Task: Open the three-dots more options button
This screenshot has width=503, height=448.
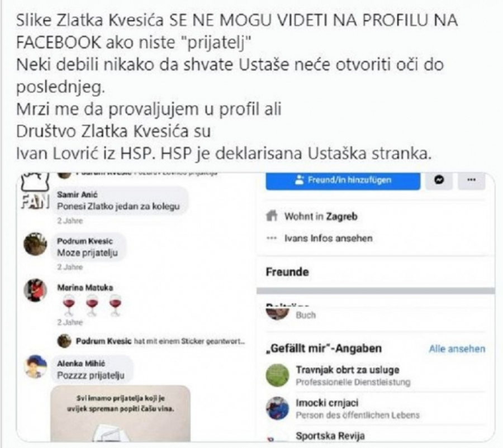Action: coord(471,180)
